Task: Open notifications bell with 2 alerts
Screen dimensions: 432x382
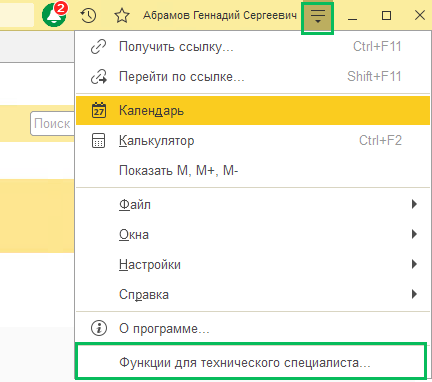Action: coord(55,15)
